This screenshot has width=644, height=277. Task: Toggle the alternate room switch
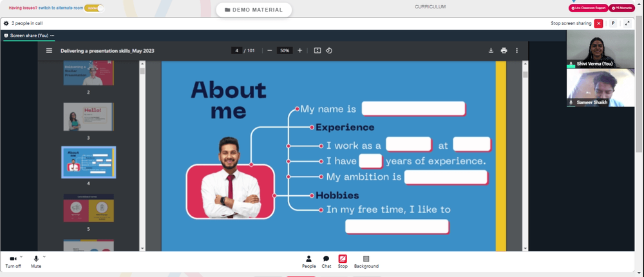(x=94, y=8)
